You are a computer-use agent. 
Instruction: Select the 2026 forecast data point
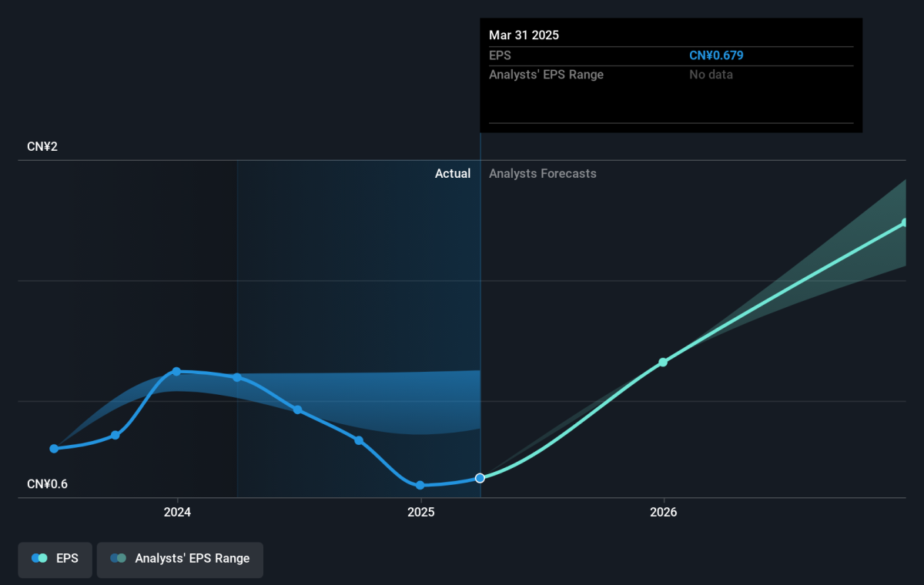point(663,362)
